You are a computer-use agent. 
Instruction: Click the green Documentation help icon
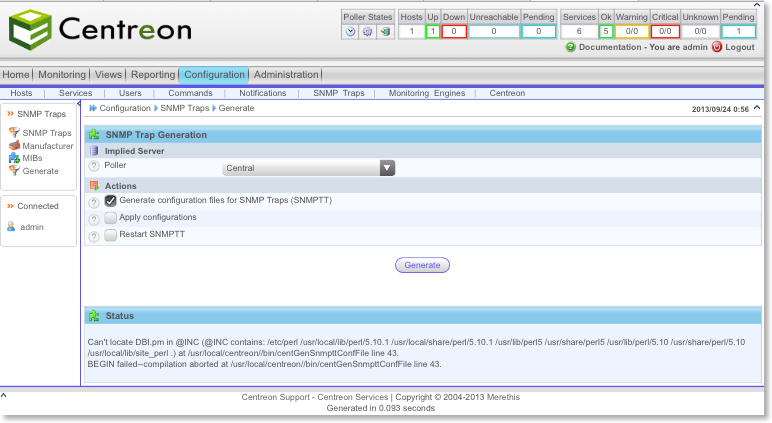coord(570,47)
